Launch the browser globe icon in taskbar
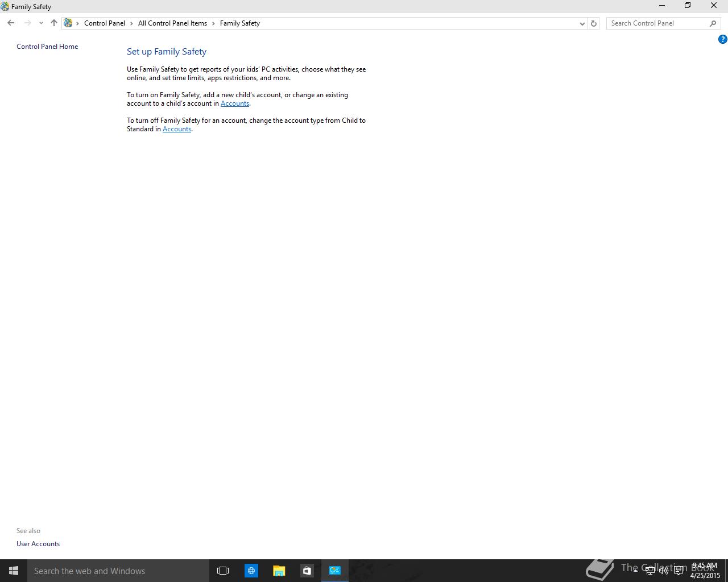Image resolution: width=728 pixels, height=582 pixels. click(x=251, y=571)
